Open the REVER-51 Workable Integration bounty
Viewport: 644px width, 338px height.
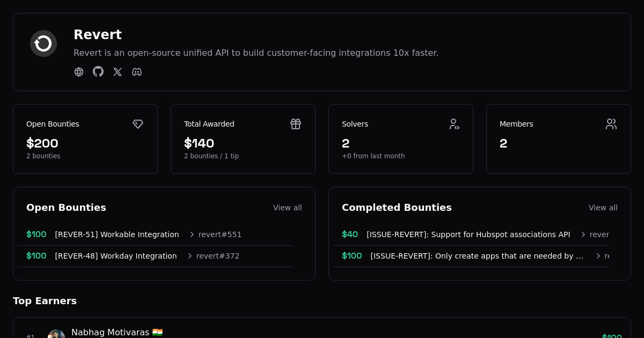117,234
